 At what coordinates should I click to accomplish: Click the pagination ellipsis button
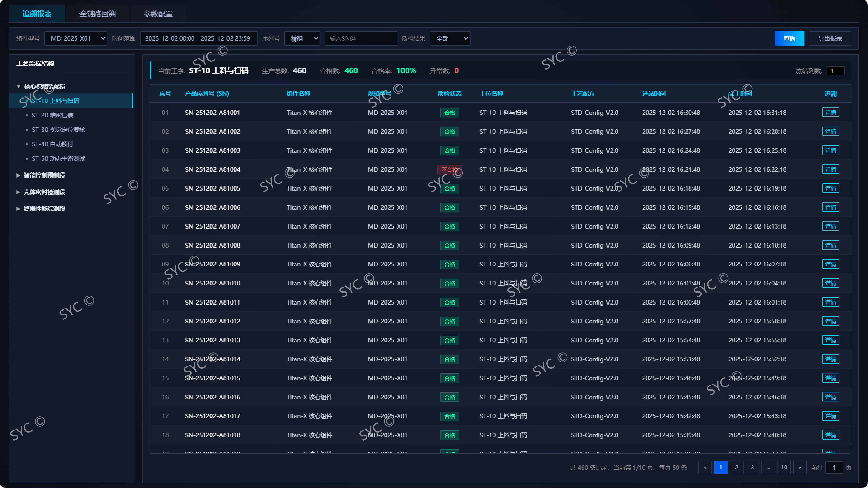(x=768, y=468)
